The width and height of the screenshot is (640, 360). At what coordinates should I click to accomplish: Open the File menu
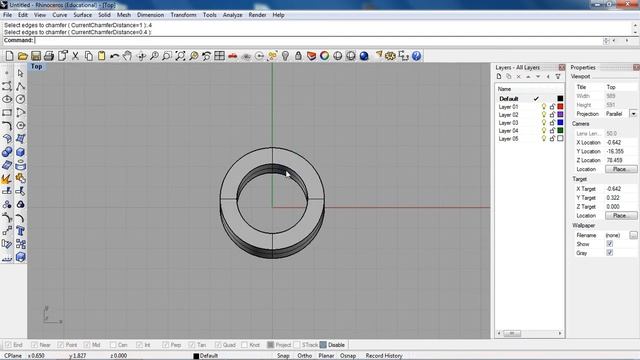[x=7, y=15]
